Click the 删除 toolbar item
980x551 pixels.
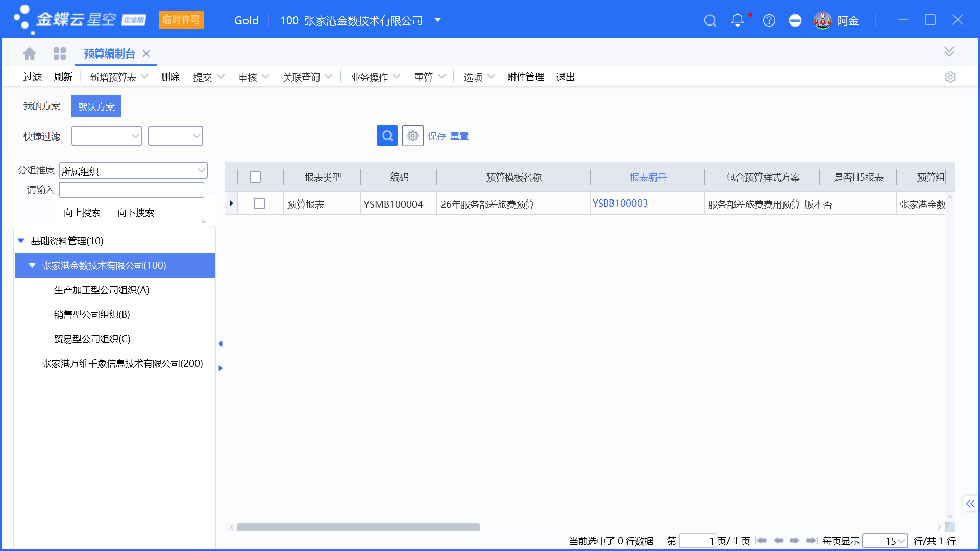point(170,77)
